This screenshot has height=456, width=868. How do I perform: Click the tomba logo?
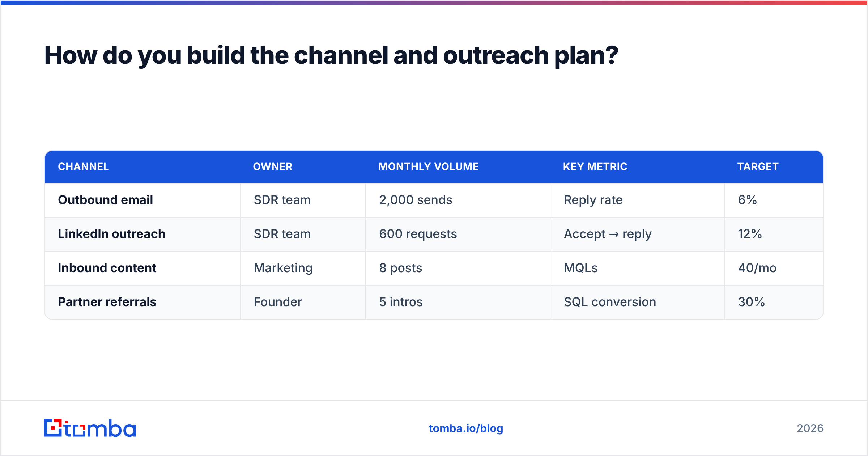tap(90, 428)
